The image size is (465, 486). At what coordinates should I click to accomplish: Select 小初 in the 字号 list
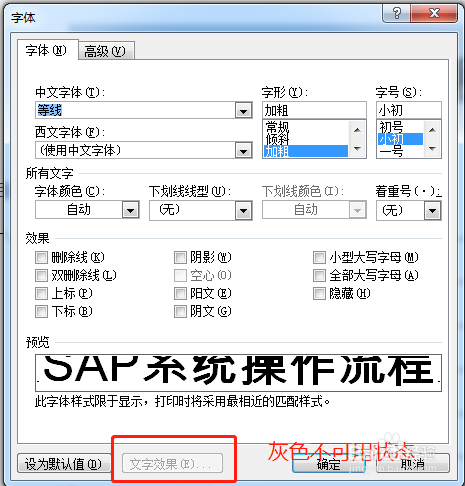pyautogui.click(x=400, y=139)
